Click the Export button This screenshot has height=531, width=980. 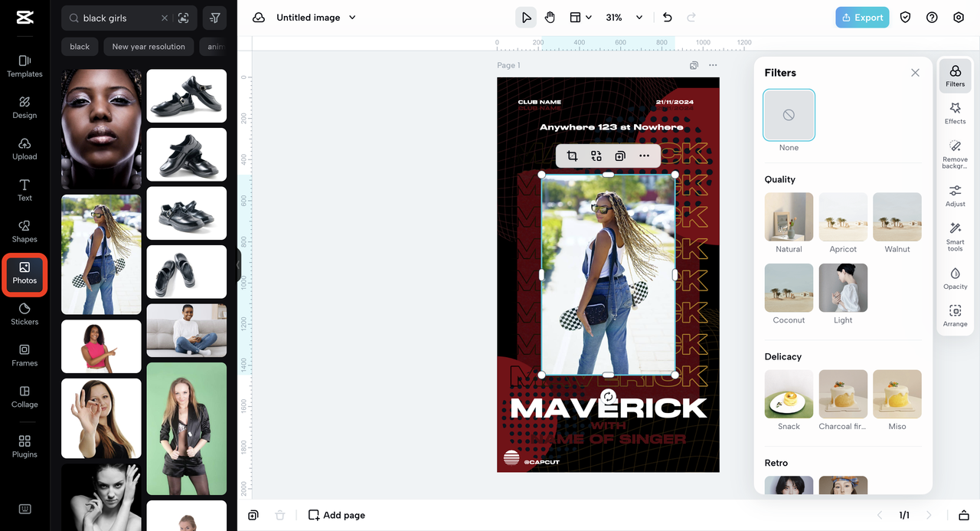tap(862, 18)
